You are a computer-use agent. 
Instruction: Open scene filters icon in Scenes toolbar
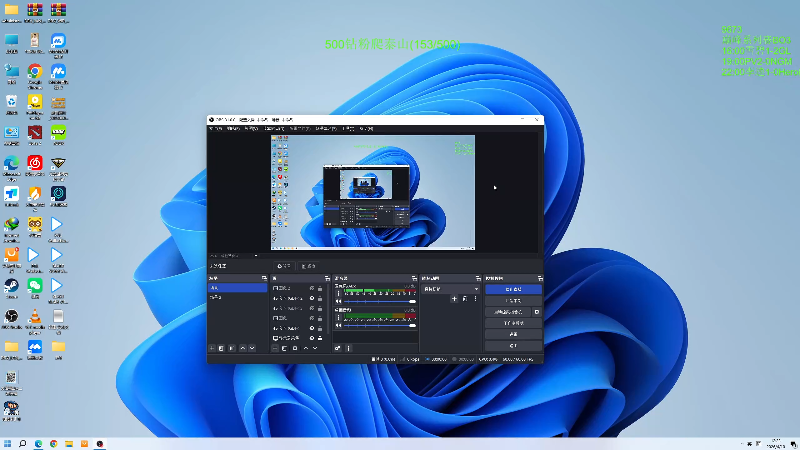pyautogui.click(x=232, y=348)
